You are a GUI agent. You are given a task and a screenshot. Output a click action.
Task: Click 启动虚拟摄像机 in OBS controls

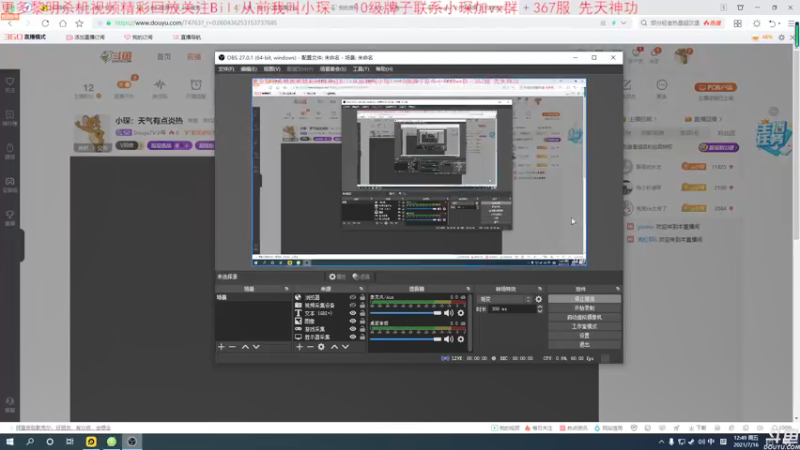(585, 317)
